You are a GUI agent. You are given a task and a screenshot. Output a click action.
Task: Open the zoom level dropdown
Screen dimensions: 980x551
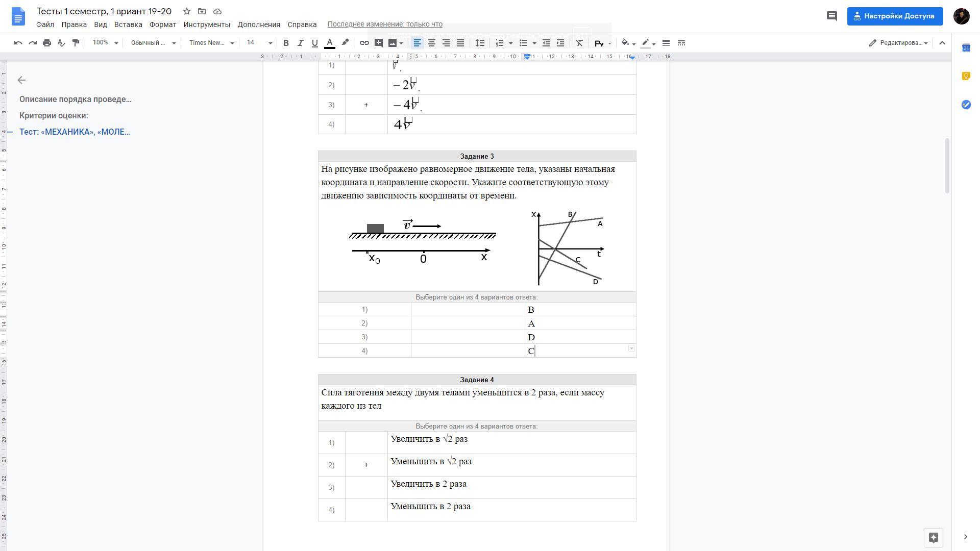pyautogui.click(x=105, y=43)
